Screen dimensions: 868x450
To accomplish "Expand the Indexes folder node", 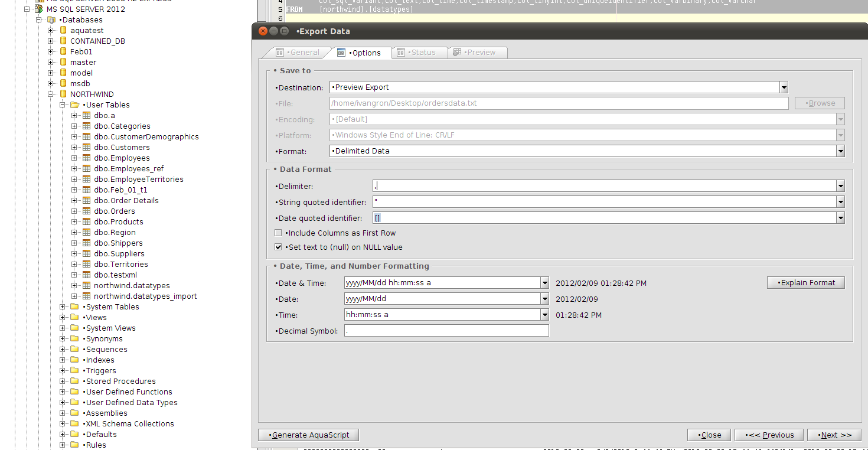I will tap(63, 360).
